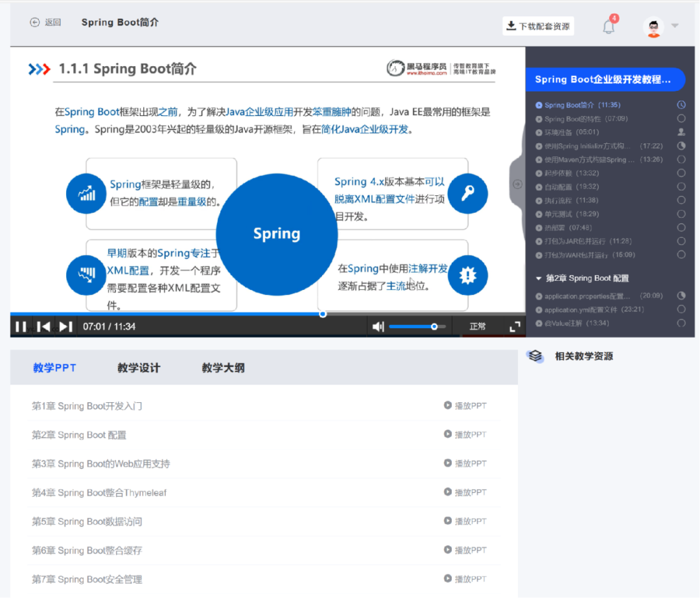Click the person status icon for 环境准备
700x598 pixels.
point(681,132)
